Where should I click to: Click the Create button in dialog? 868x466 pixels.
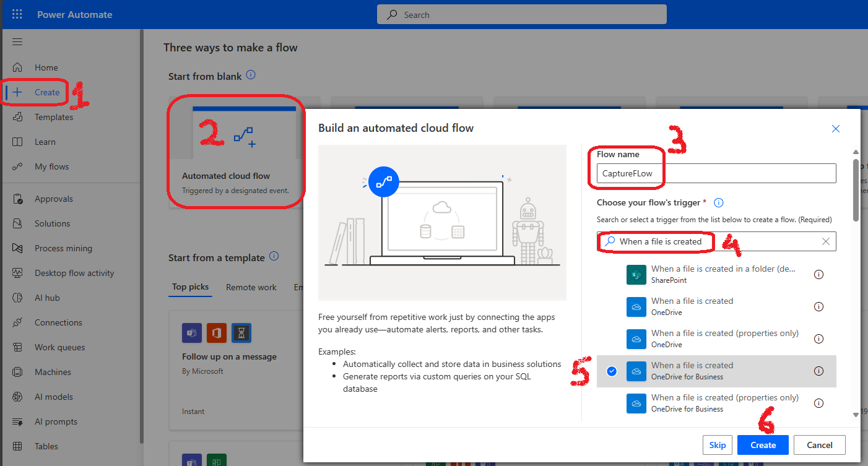pos(763,445)
